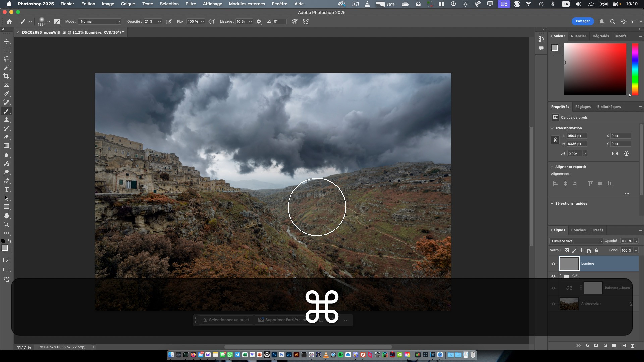Add layer style with fx icon
The width and height of the screenshot is (644, 362).
pyautogui.click(x=587, y=346)
